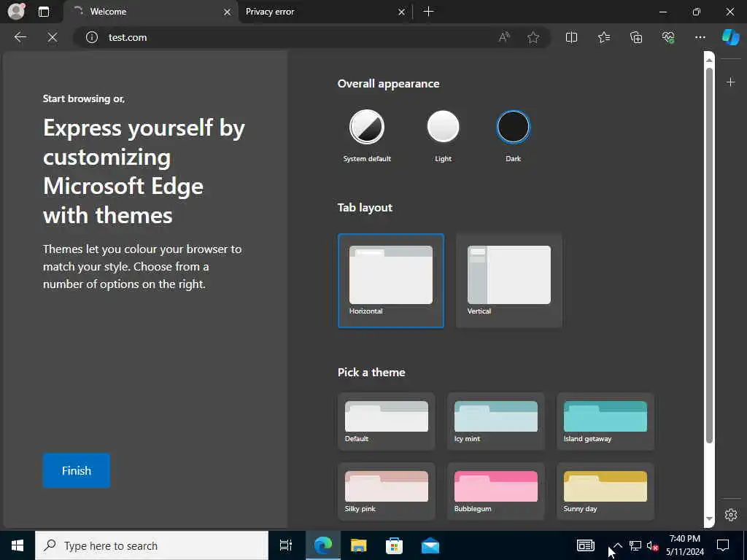Close the Welcome tab
Viewport: 747px width, 560px height.
(x=228, y=12)
